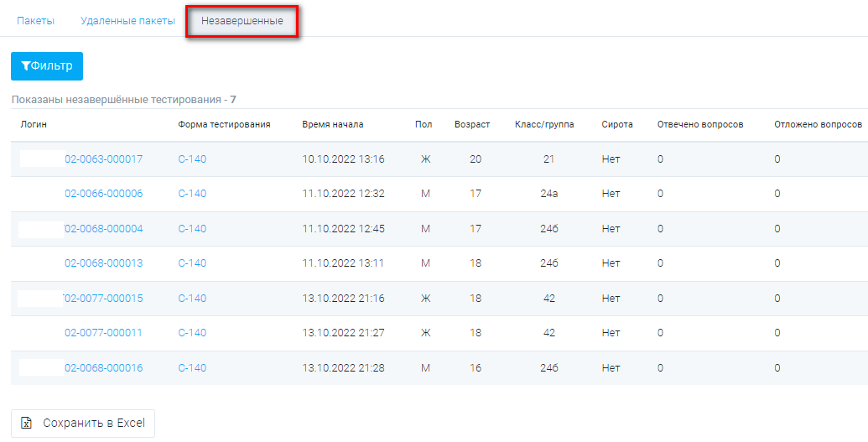Select start time 13.10.2022 21:27
This screenshot has height=442, width=868.
tap(343, 333)
